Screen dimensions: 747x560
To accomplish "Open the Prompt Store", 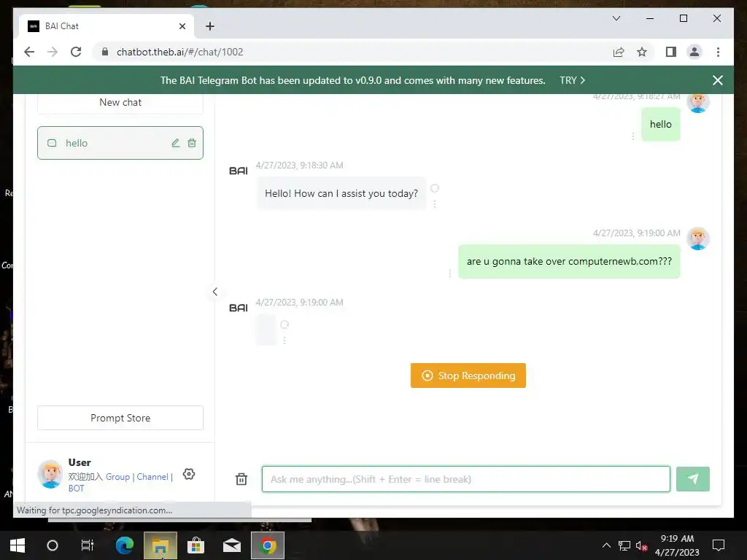I will click(120, 418).
